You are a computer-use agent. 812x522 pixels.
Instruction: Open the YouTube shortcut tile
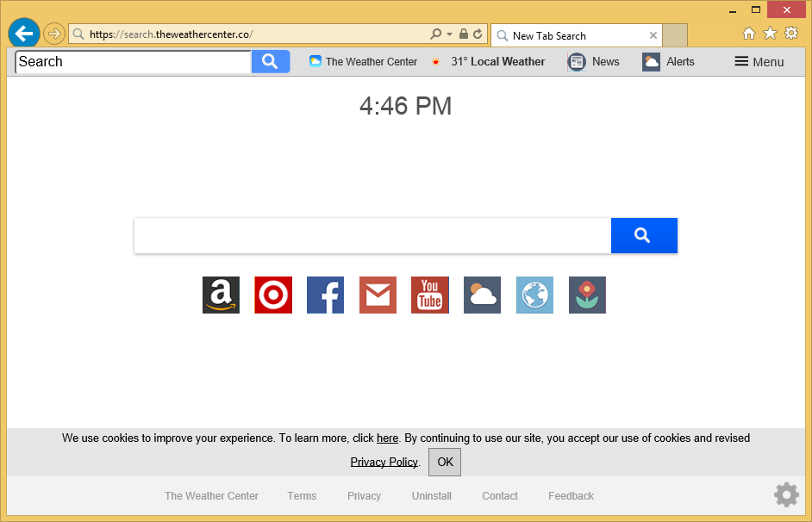click(x=430, y=295)
